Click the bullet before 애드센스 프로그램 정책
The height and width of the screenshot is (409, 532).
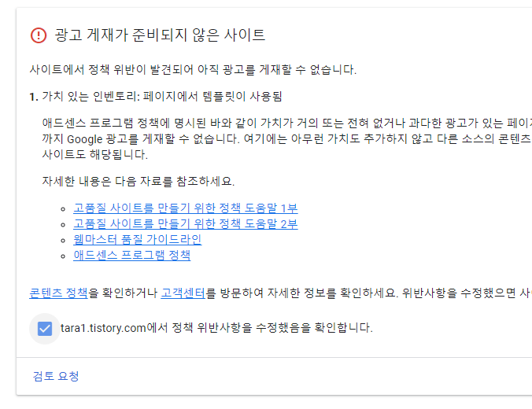63,256
